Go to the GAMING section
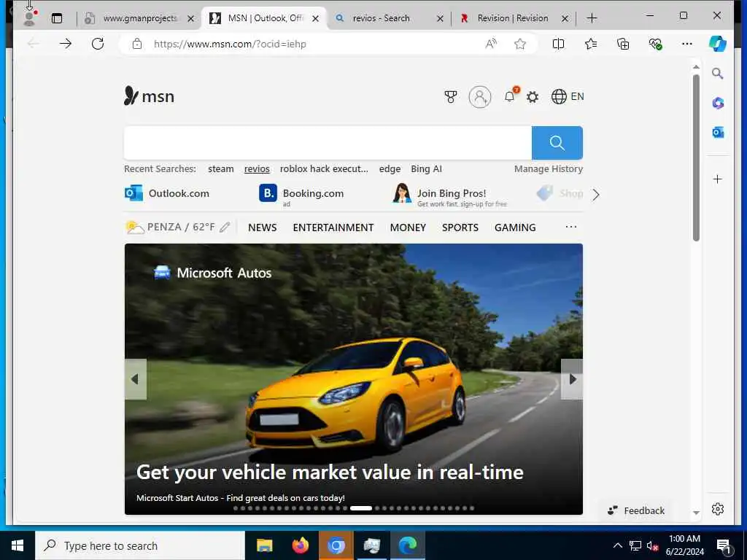Viewport: 747px width, 560px height. click(515, 227)
